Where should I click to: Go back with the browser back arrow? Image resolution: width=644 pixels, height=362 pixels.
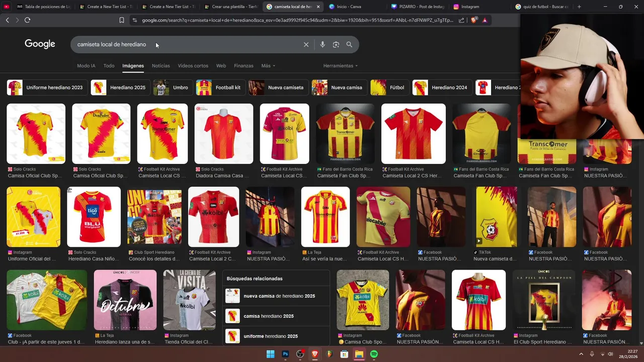click(7, 20)
